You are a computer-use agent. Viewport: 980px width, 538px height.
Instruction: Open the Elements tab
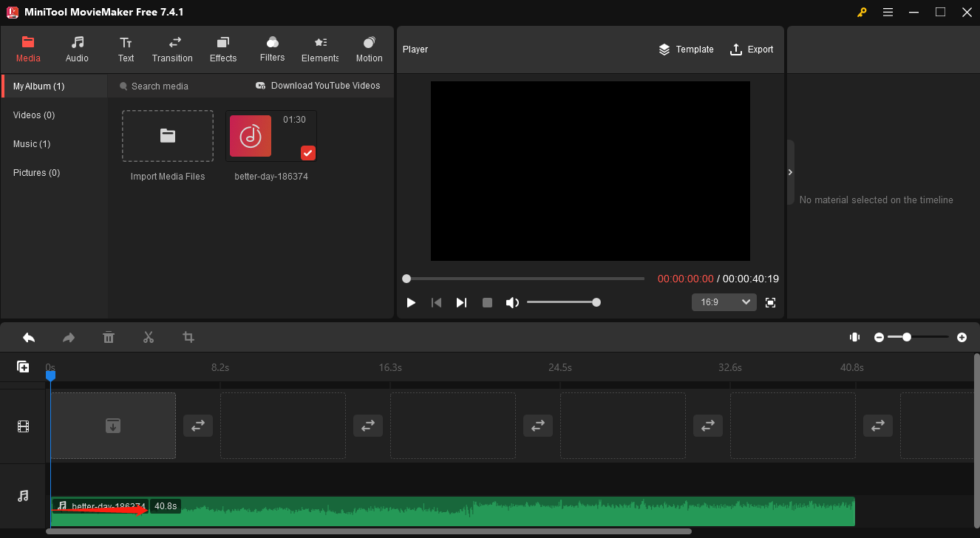coord(320,50)
